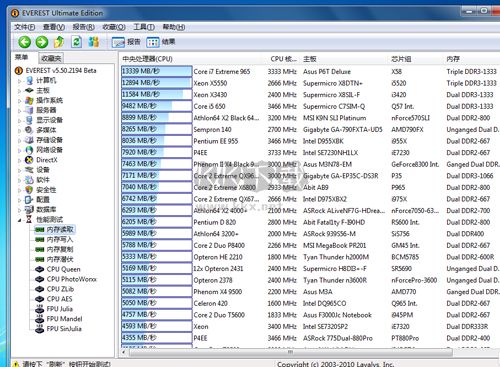The width and height of the screenshot is (500, 367).
Task: Click the 配置 configuration icon in tree
Action: tap(29, 200)
